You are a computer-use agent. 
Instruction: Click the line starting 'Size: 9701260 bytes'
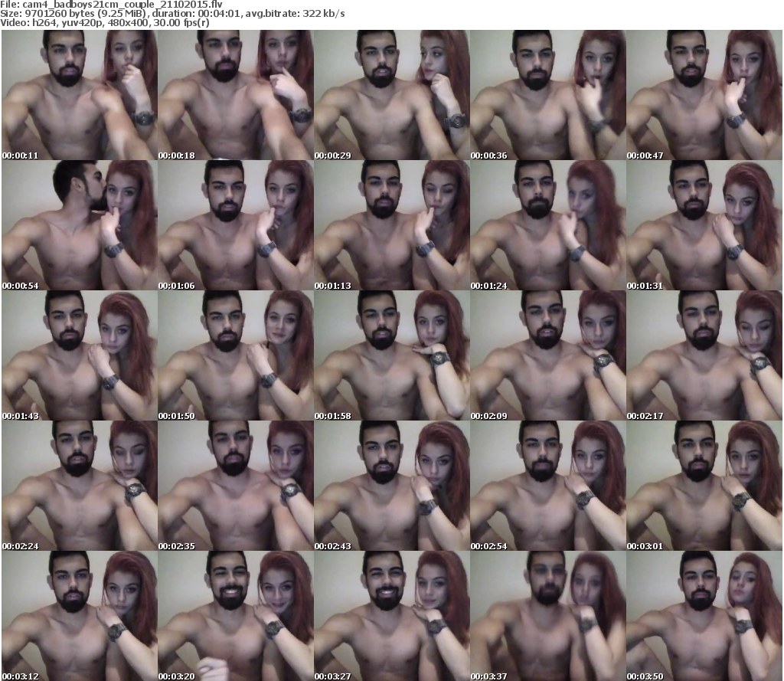[172, 14]
